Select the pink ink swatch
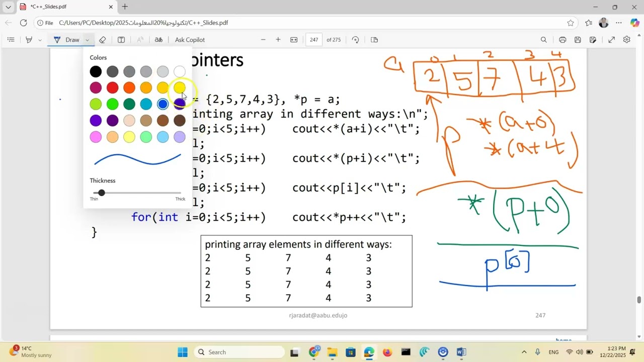The height and width of the screenshot is (362, 644). [96, 137]
